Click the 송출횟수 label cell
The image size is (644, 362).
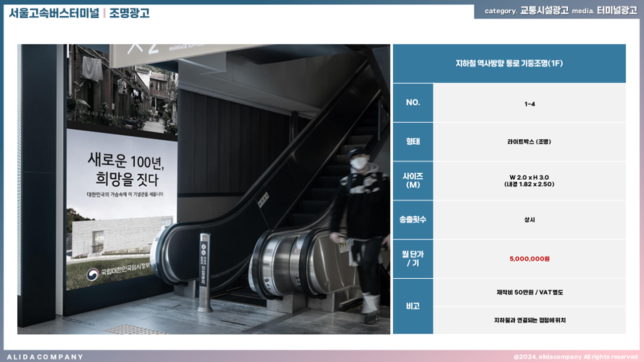pyautogui.click(x=413, y=219)
